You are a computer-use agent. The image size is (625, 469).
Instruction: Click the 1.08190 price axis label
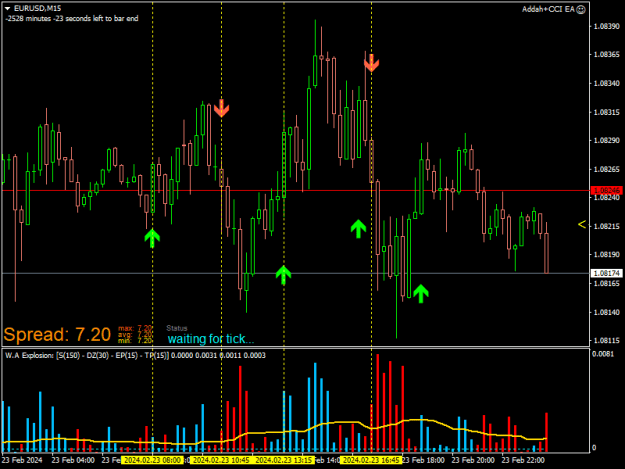607,254
